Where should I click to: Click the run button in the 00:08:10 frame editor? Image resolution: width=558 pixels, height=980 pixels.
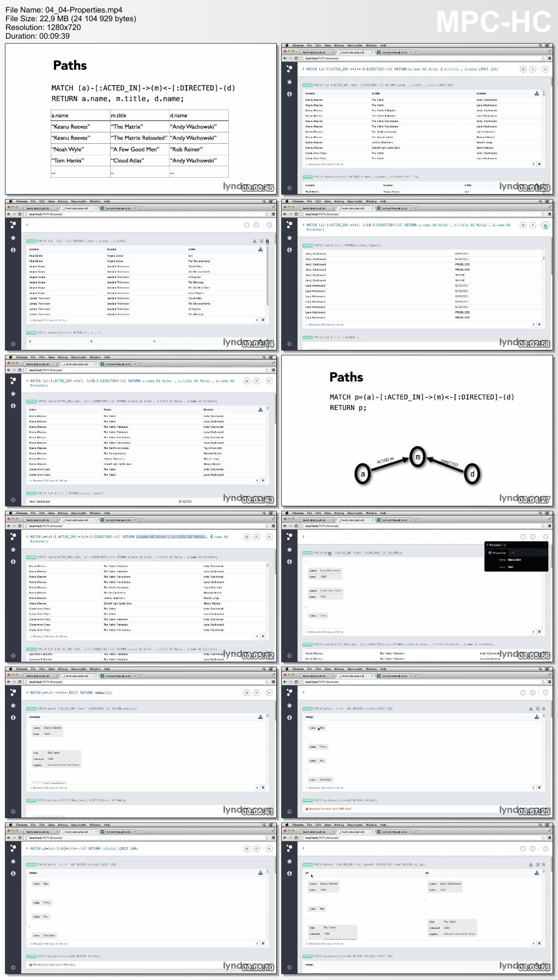[x=269, y=849]
